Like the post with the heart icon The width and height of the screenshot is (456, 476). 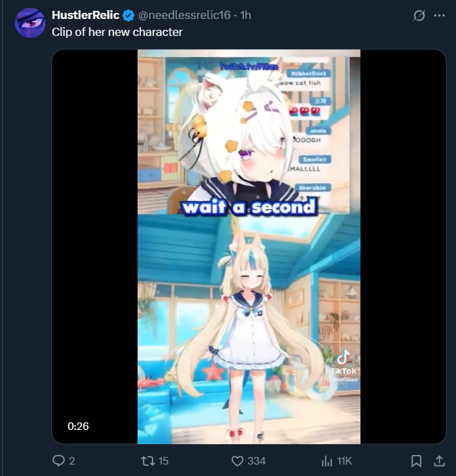[237, 461]
